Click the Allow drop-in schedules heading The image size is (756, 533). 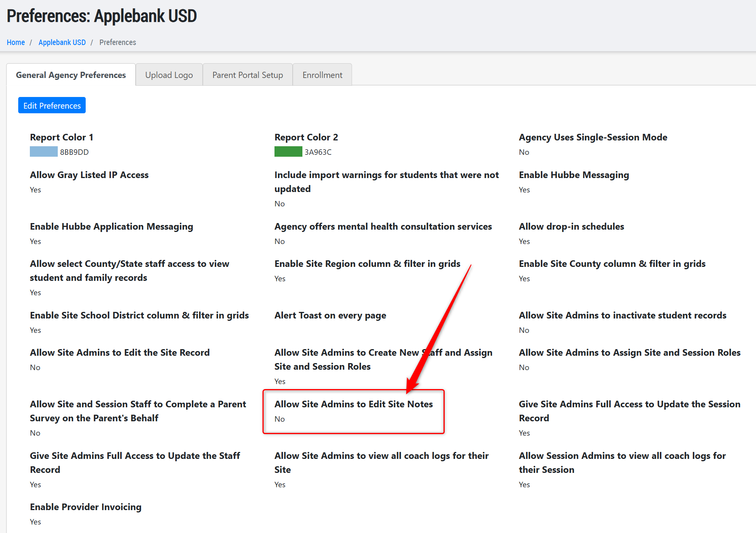coord(571,227)
